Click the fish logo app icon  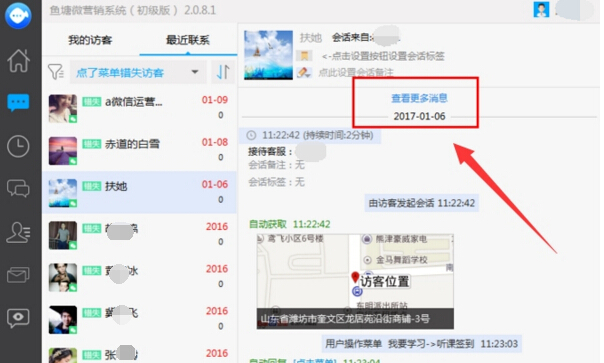pos(18,15)
